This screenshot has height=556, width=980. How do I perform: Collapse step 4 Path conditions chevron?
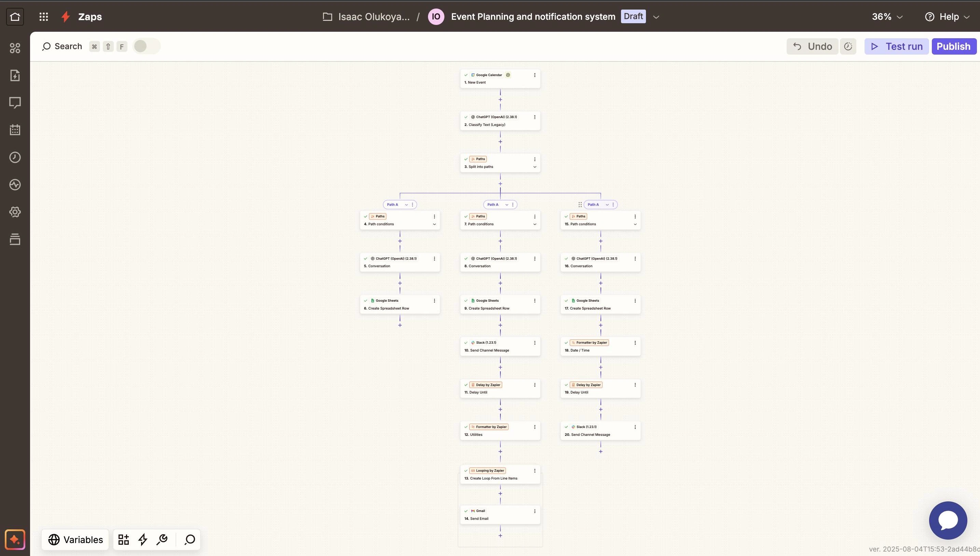click(434, 225)
